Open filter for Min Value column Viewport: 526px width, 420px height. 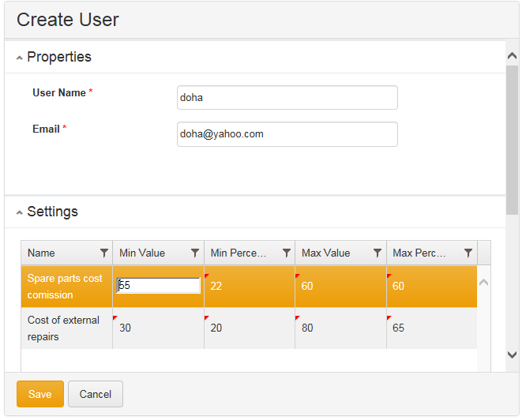pyautogui.click(x=195, y=253)
